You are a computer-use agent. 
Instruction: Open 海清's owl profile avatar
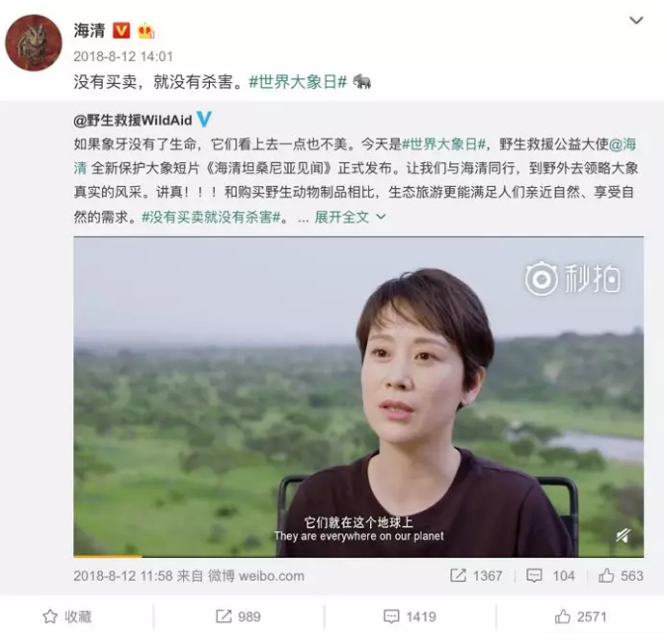[x=34, y=43]
